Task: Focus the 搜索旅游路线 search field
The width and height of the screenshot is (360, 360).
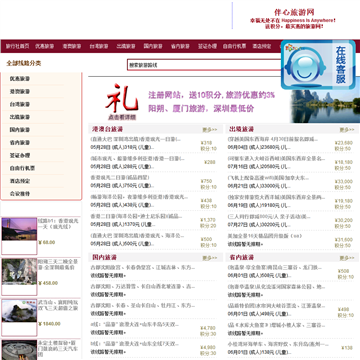Action: (204, 65)
